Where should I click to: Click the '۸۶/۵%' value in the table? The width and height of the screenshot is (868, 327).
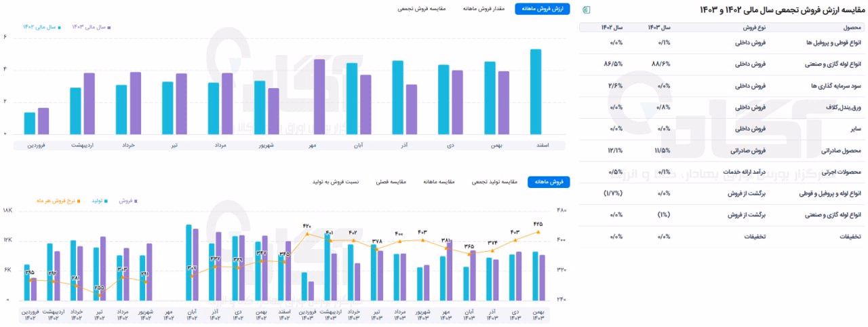[613, 64]
